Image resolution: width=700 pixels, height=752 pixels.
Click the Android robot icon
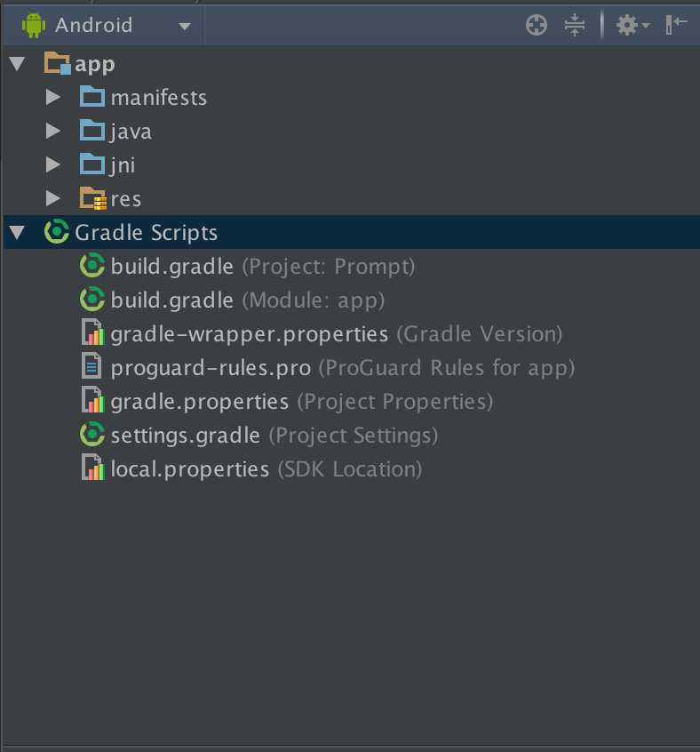click(34, 26)
